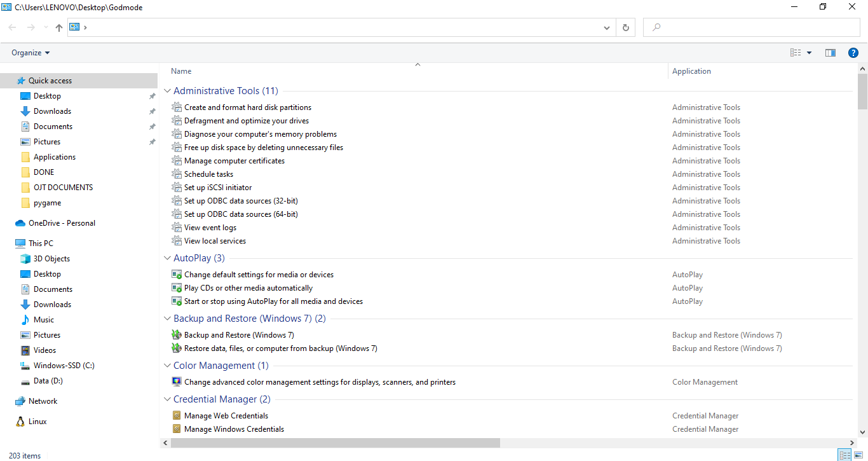Click the address bar path field
The height and width of the screenshot is (461, 868).
(x=343, y=27)
